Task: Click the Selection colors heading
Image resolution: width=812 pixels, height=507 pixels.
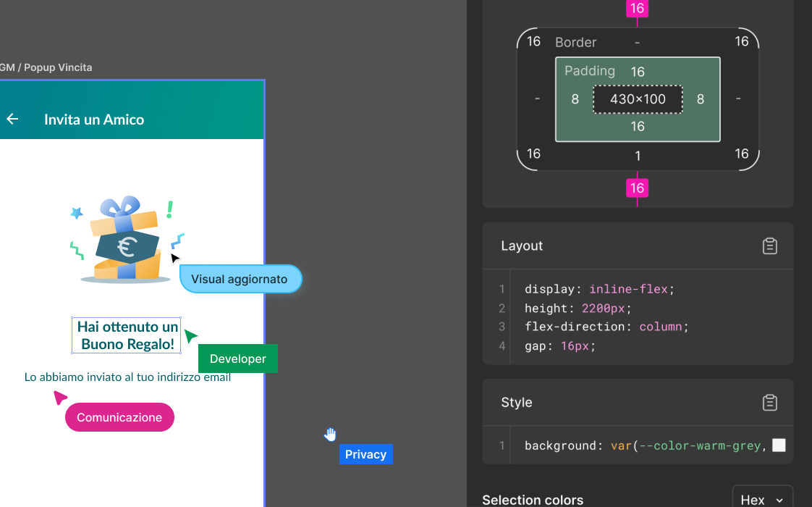Action: (x=533, y=500)
